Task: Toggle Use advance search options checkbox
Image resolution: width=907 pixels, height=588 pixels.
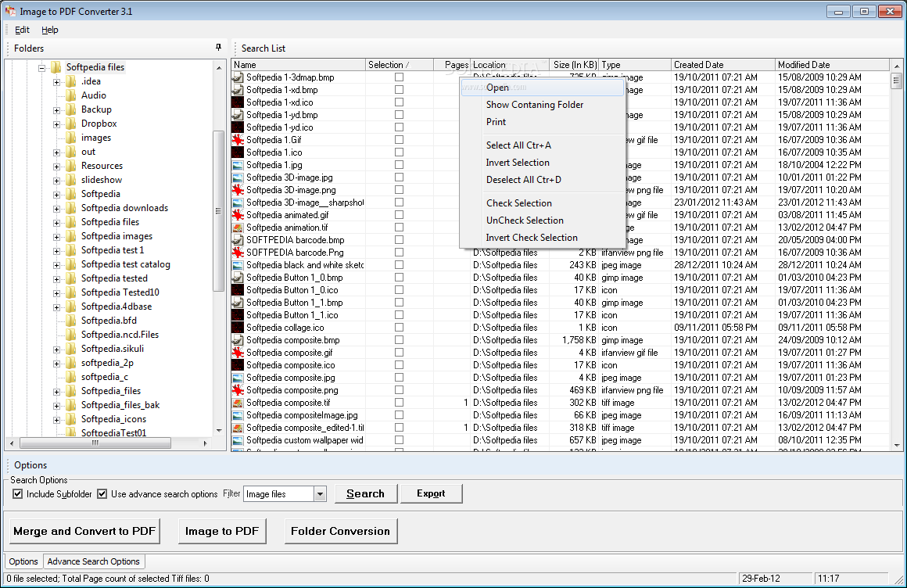Action: [x=102, y=493]
